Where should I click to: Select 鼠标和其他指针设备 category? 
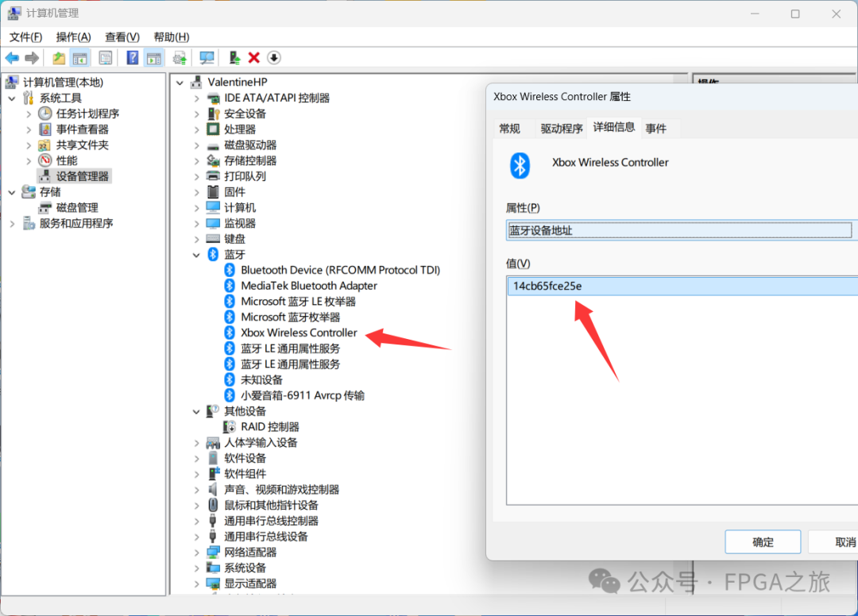(271, 506)
